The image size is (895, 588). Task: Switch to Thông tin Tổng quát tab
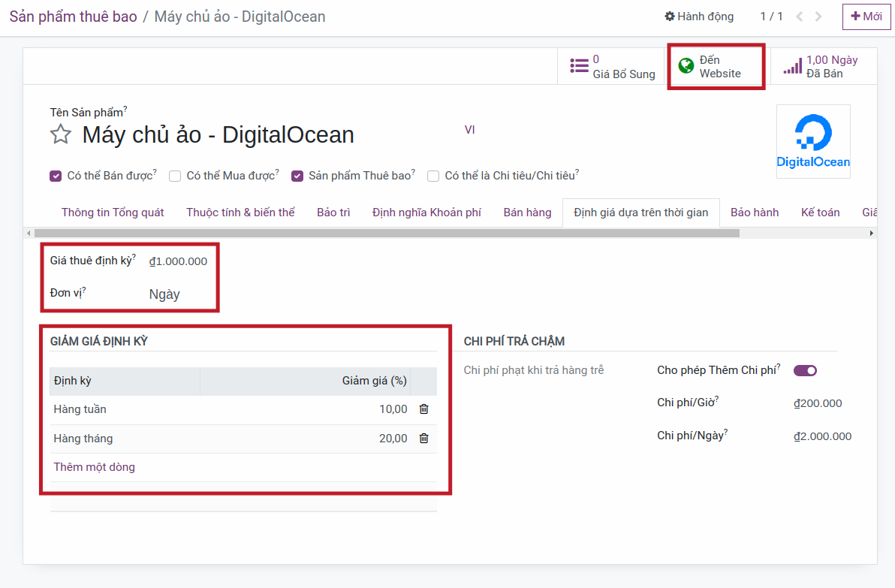click(113, 213)
